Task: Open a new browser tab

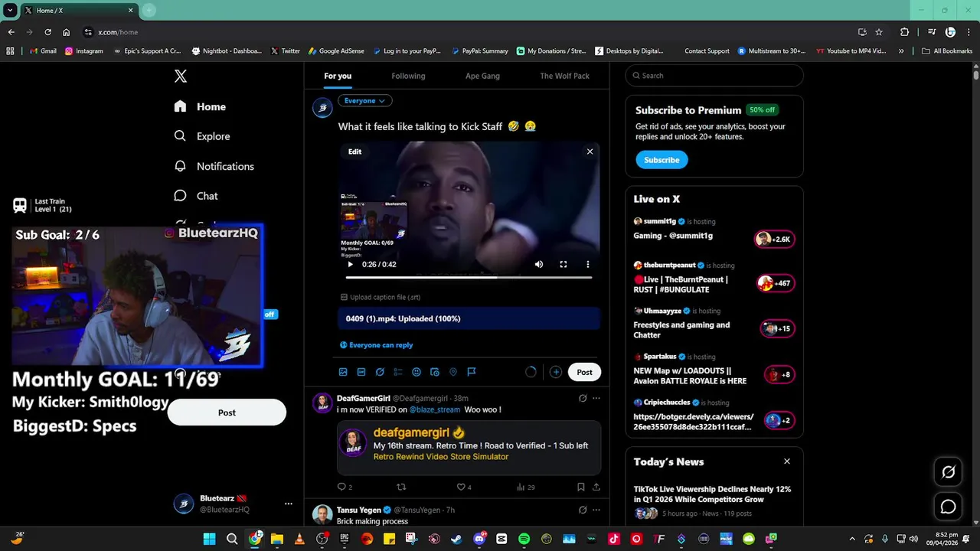Action: point(149,10)
